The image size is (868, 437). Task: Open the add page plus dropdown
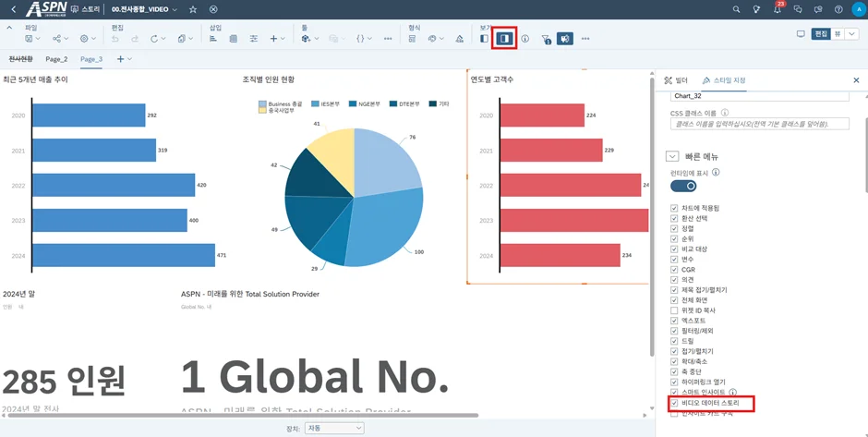point(124,59)
